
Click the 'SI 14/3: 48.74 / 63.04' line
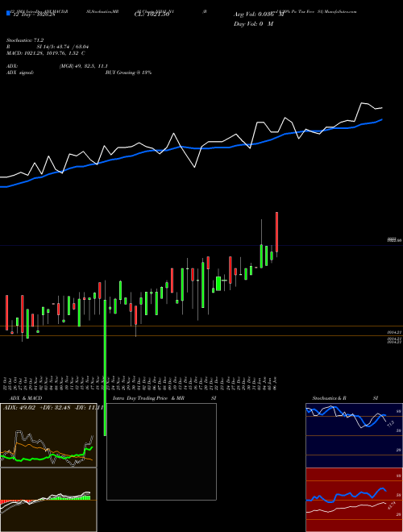(63, 47)
